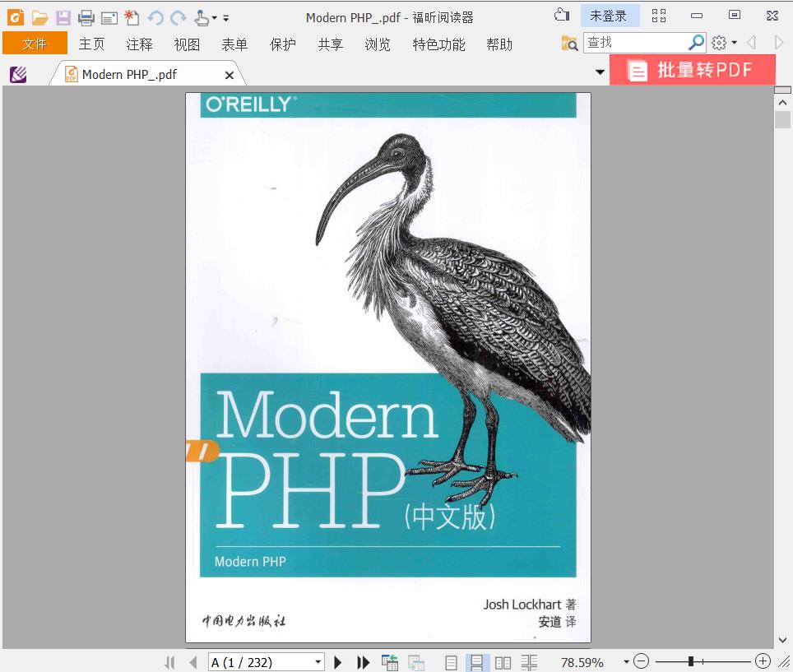Expand the search settings dropdown arrow
This screenshot has width=793, height=672.
tap(734, 43)
